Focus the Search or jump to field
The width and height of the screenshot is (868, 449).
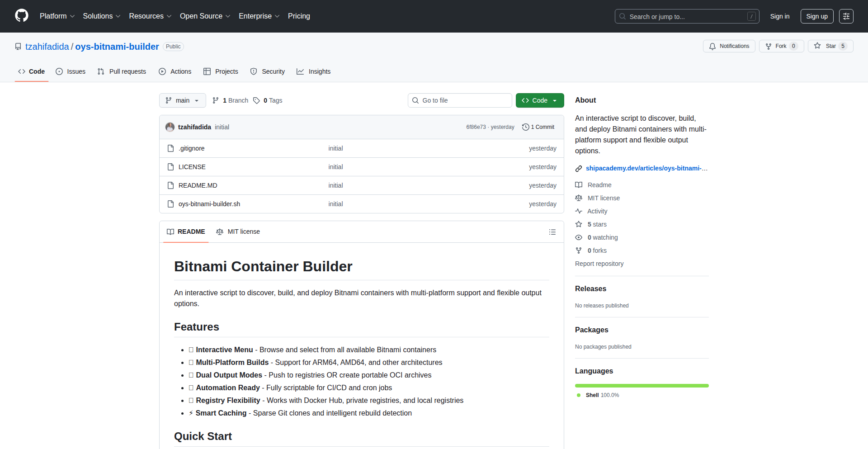687,16
